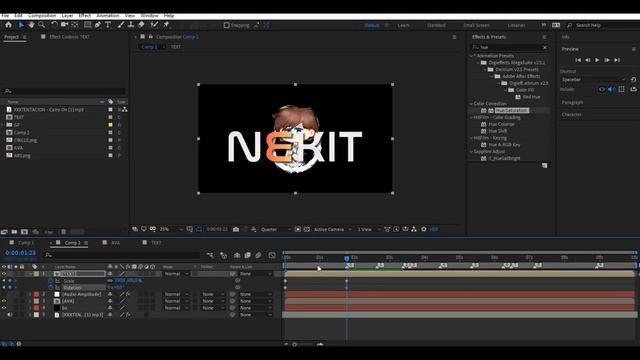Viewport: 640px width, 360px height.
Task: Switch to the AVA timeline tab
Action: [116, 243]
